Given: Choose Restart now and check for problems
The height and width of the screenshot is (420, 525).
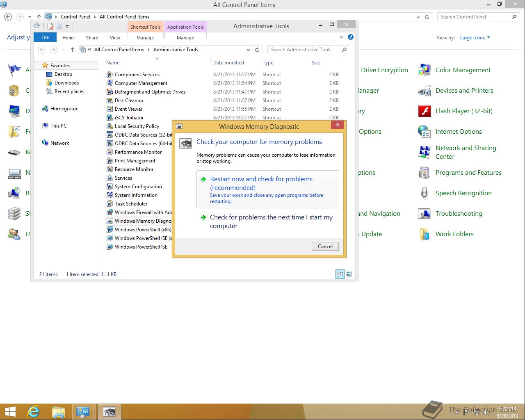Looking at the screenshot, I should (x=268, y=189).
